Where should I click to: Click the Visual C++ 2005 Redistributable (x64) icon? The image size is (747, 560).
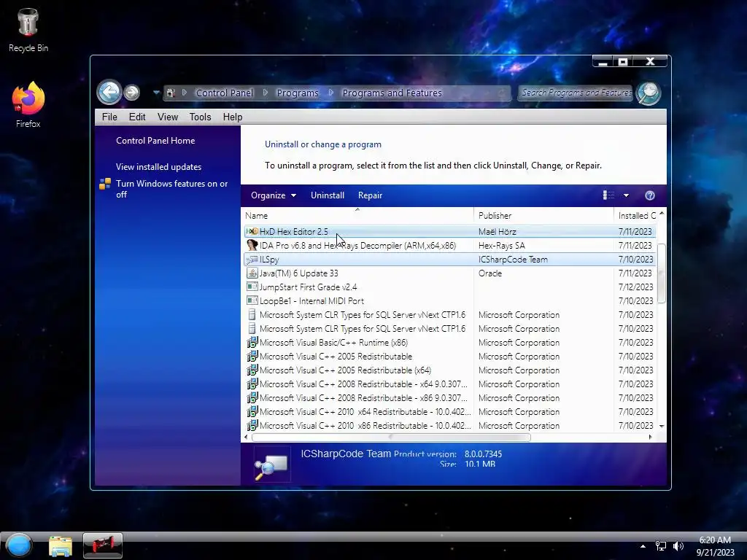click(252, 370)
